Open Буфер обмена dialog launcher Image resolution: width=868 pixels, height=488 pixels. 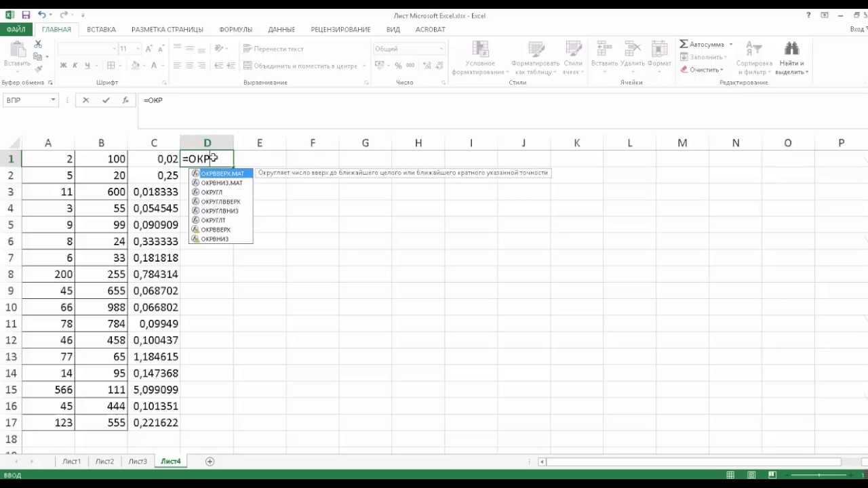click(50, 83)
